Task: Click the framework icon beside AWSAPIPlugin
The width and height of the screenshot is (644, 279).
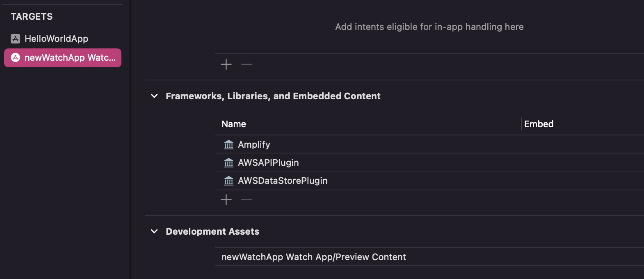Action: (228, 162)
